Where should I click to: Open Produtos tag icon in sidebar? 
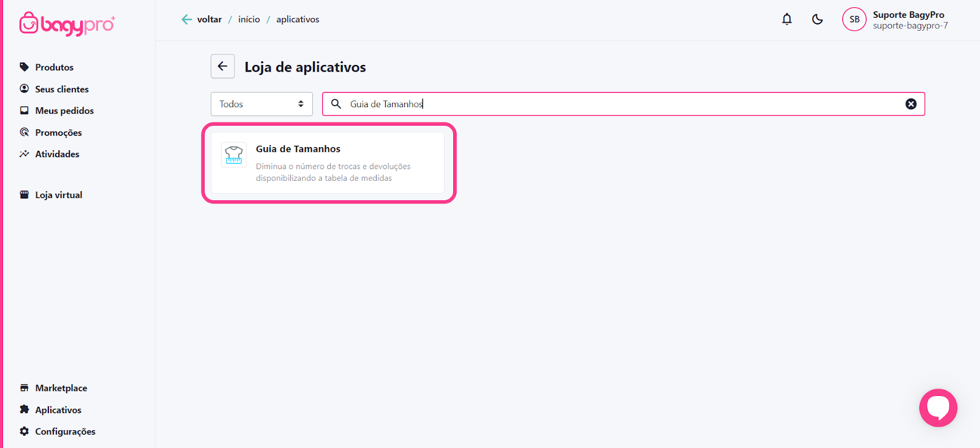(x=24, y=67)
